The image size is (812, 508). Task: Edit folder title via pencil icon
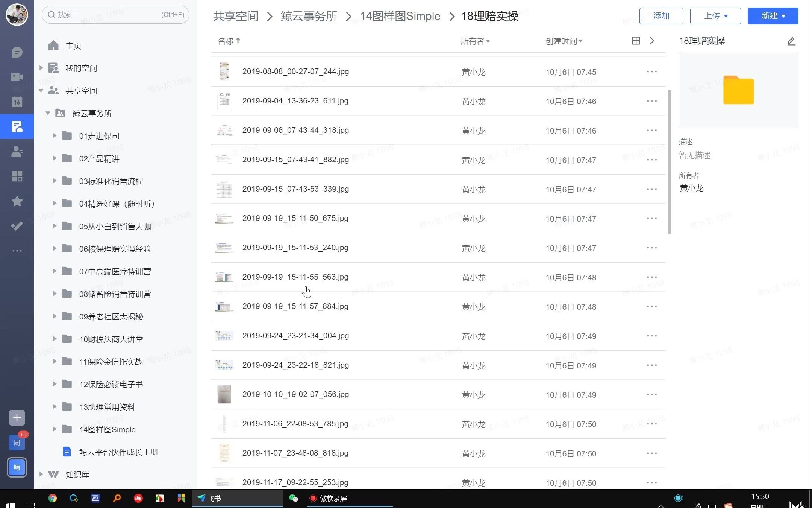click(x=791, y=41)
